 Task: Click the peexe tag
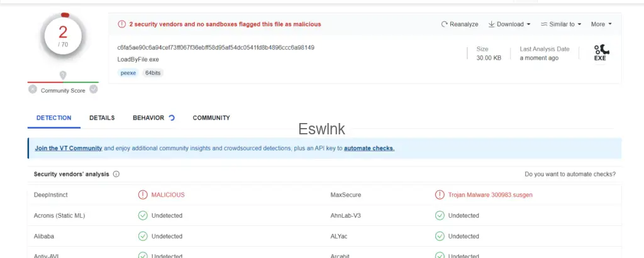pyautogui.click(x=128, y=73)
